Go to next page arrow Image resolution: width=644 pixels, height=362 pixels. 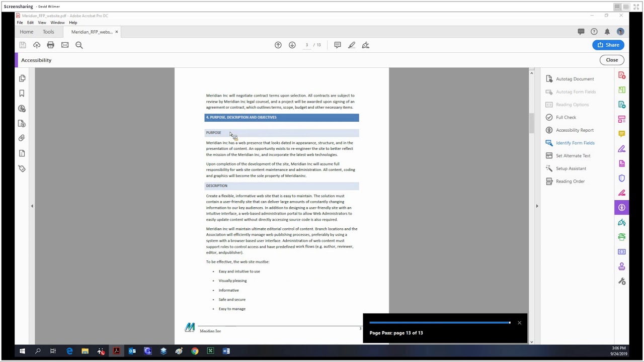[292, 45]
